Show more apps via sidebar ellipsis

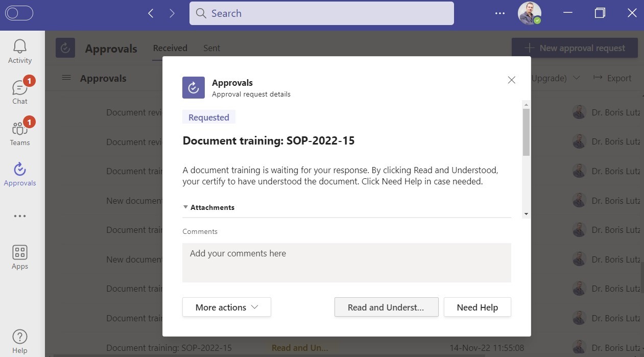pyautogui.click(x=20, y=216)
